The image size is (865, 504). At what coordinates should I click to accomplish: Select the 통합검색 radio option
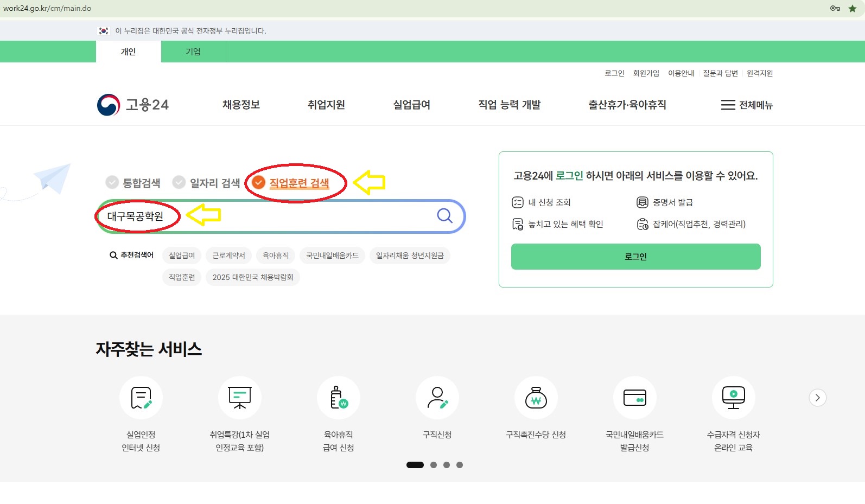pyautogui.click(x=112, y=182)
